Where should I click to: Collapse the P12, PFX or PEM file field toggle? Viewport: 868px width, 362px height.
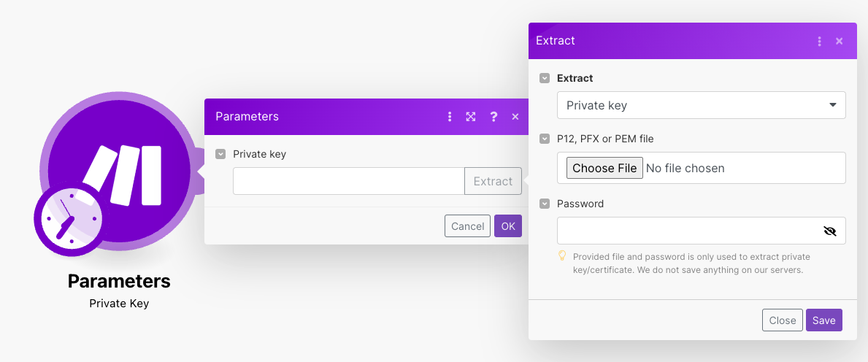click(545, 139)
